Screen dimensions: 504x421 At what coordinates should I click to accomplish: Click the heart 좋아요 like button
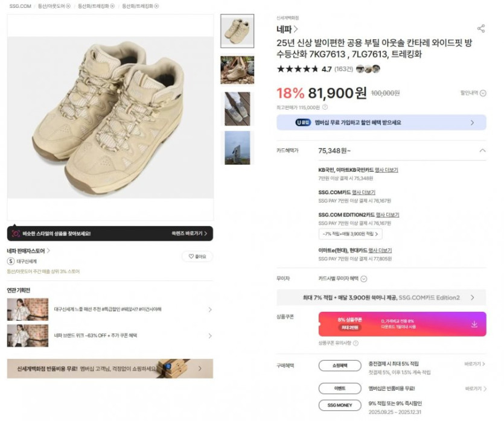197,256
